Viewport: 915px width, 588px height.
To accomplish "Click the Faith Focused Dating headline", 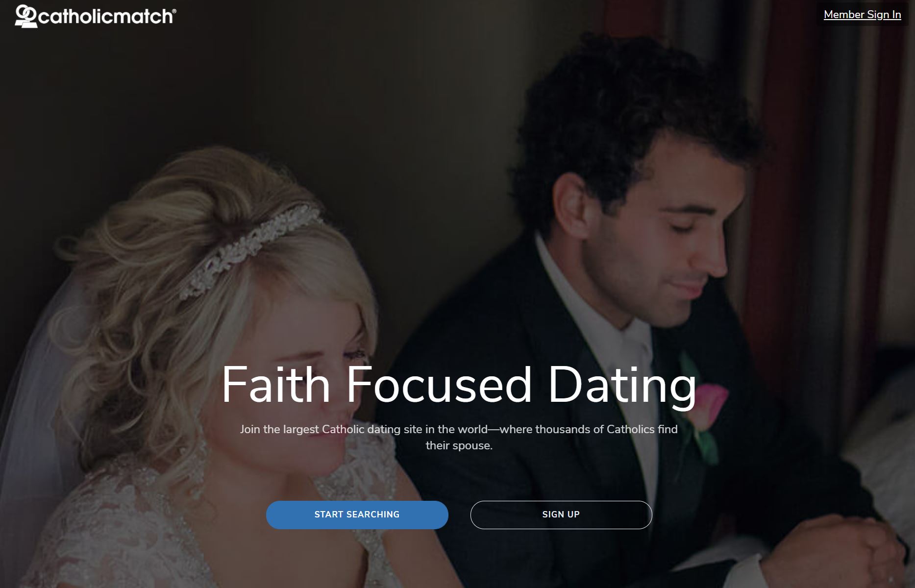I will [459, 385].
